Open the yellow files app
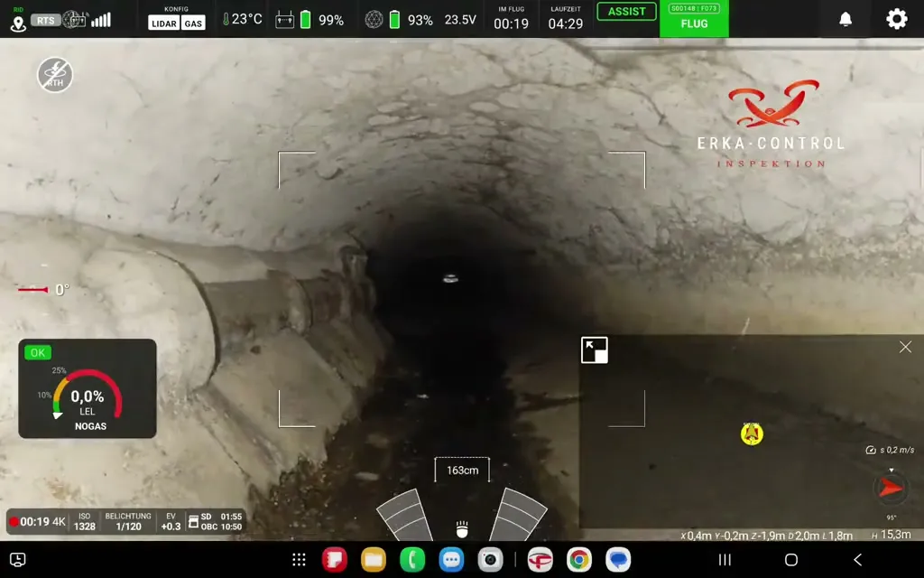The width and height of the screenshot is (924, 578). [373, 560]
